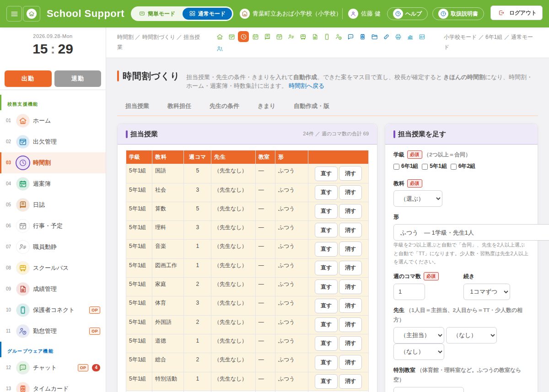Click the header home icon beside School Support

(x=32, y=14)
